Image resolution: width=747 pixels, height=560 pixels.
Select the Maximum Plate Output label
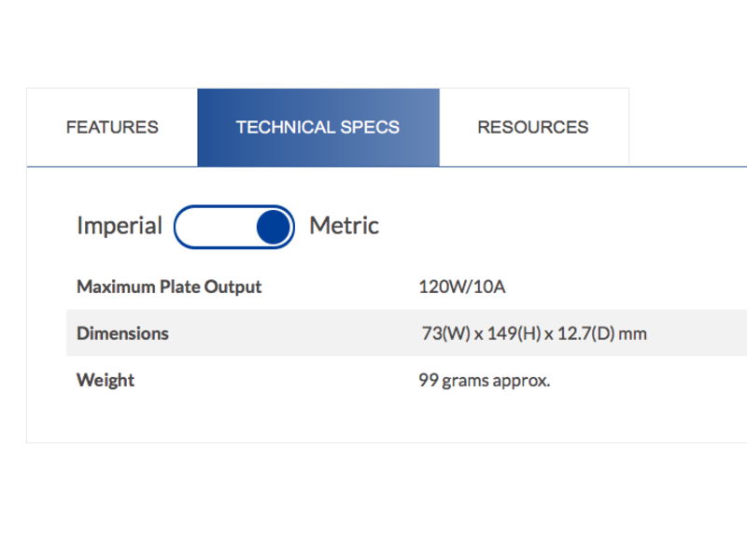169,287
